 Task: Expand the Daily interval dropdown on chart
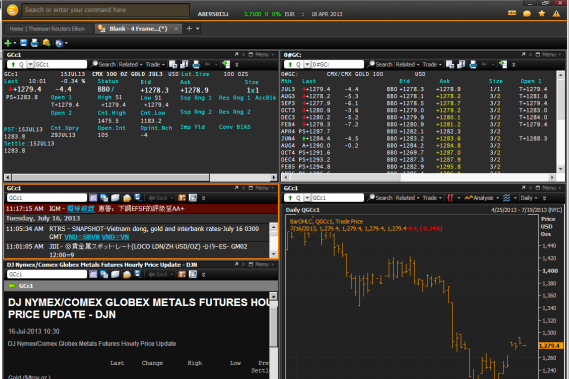529,198
